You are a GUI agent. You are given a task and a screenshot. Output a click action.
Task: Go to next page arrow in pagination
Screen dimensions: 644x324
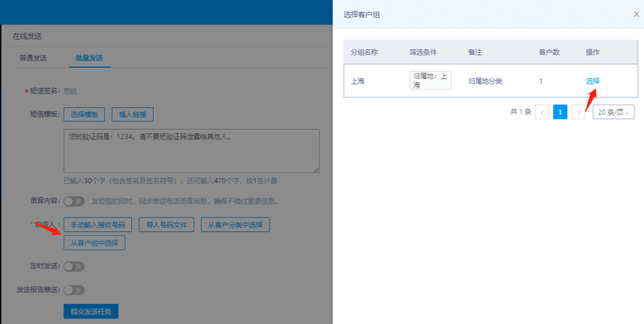[x=578, y=112]
